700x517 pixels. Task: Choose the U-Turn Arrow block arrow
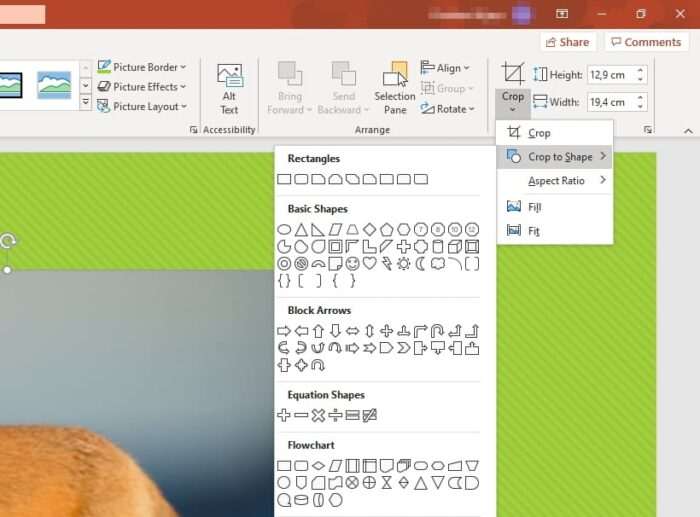pyautogui.click(x=438, y=331)
